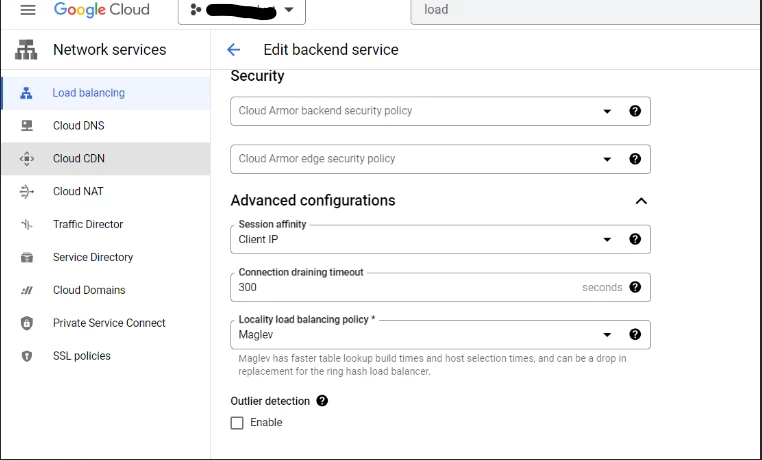Enable the Outlier detection checkbox
Screen dimensions: 762x460
[x=237, y=423]
